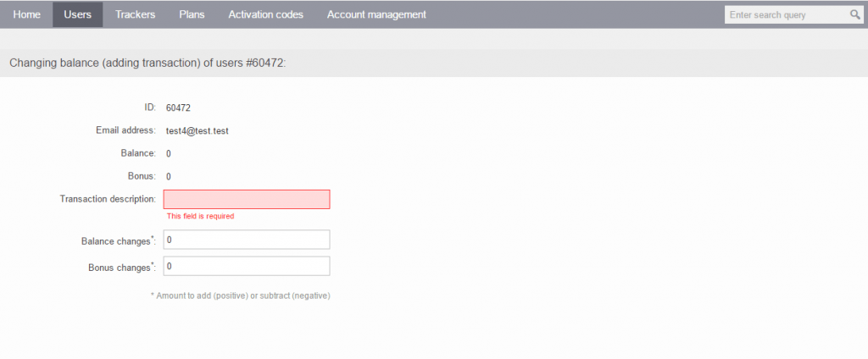The height and width of the screenshot is (359, 868).
Task: Focus the Transaction description field
Action: [x=247, y=199]
